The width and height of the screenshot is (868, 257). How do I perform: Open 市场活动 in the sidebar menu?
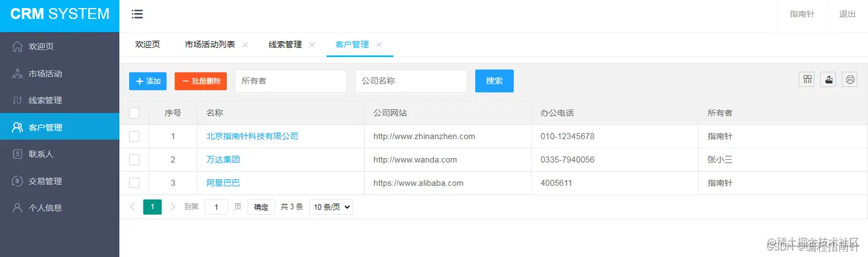(x=60, y=74)
